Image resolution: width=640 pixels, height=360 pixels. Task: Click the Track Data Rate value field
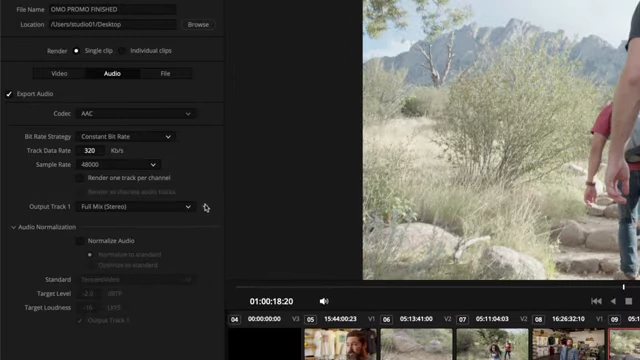[x=90, y=151]
